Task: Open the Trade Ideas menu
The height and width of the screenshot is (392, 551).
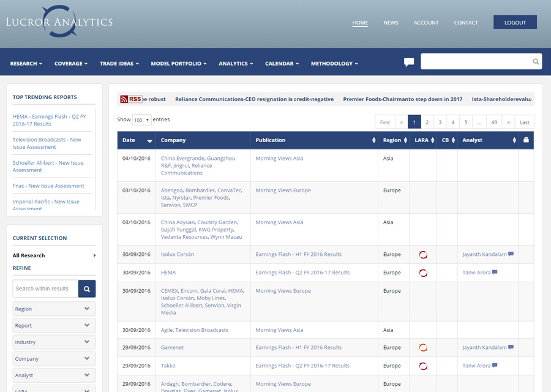Action: click(119, 64)
